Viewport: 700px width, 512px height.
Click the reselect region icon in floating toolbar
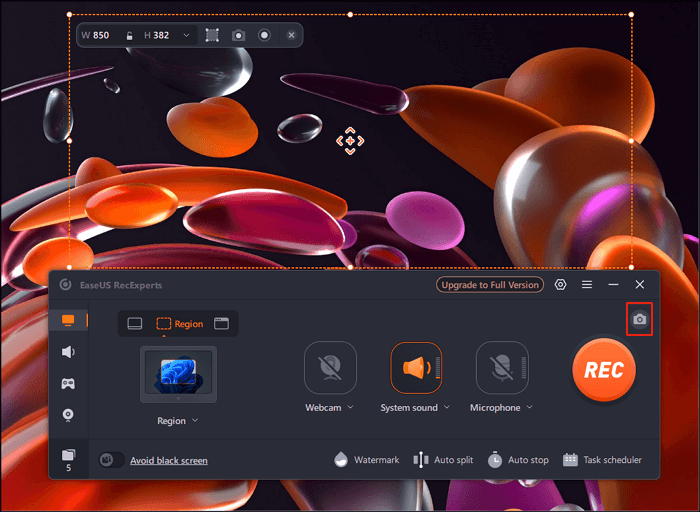coord(212,35)
